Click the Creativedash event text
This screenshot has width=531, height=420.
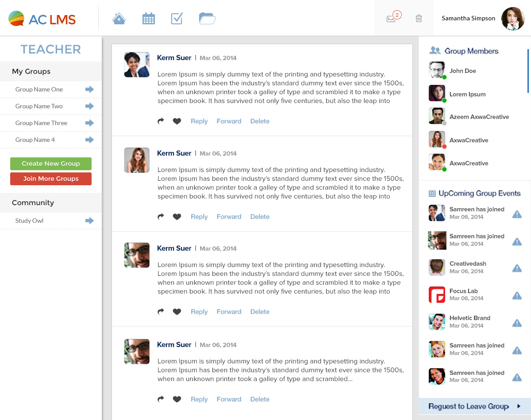468,263
